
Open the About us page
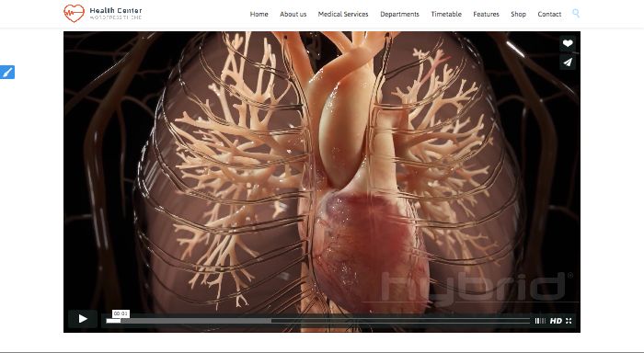pyautogui.click(x=293, y=14)
